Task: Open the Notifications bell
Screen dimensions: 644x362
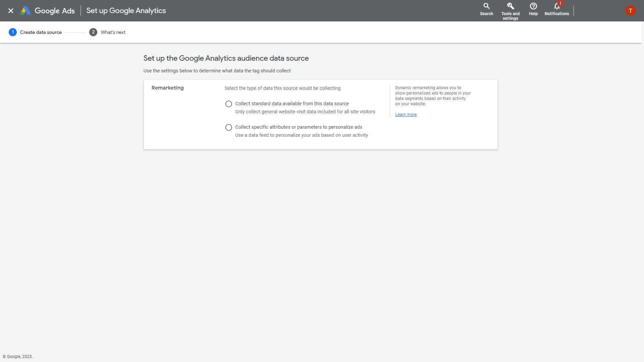Action: point(557,9)
